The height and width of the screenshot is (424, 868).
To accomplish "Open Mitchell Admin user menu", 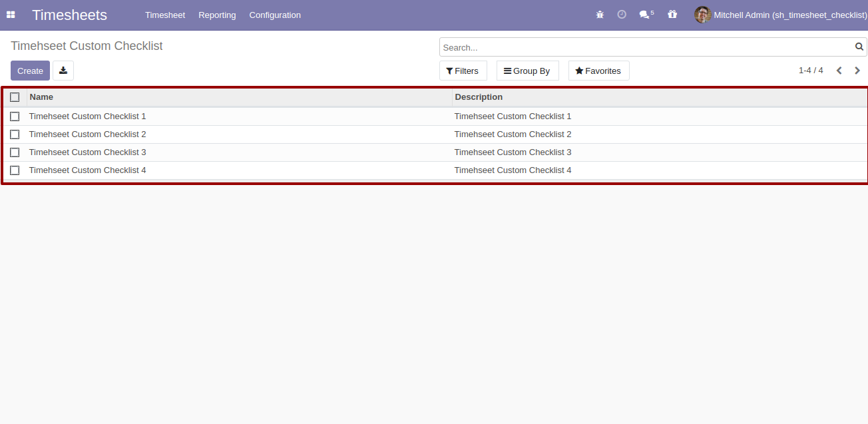I will (x=781, y=15).
